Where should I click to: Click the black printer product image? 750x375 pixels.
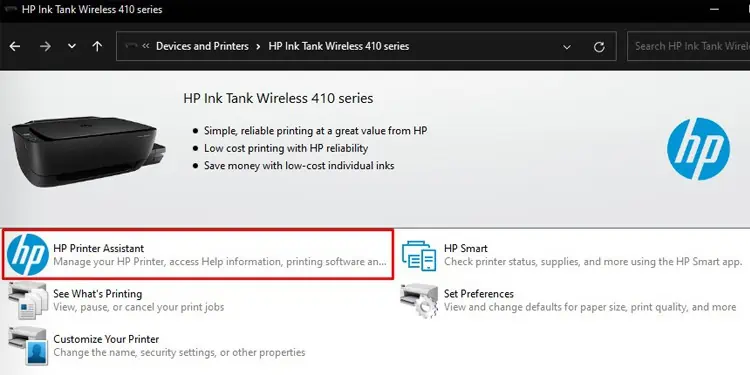click(x=89, y=151)
